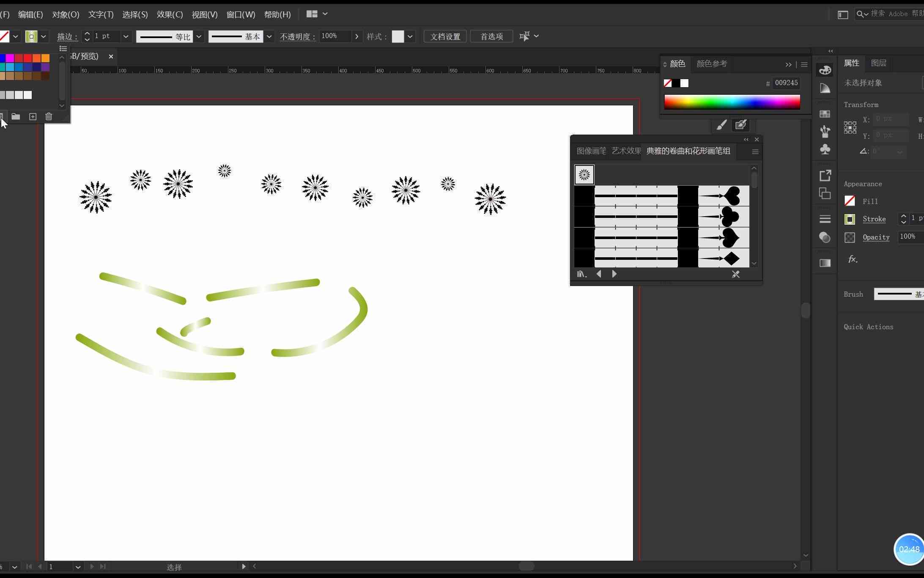Click the new swatch plus icon

[33, 117]
